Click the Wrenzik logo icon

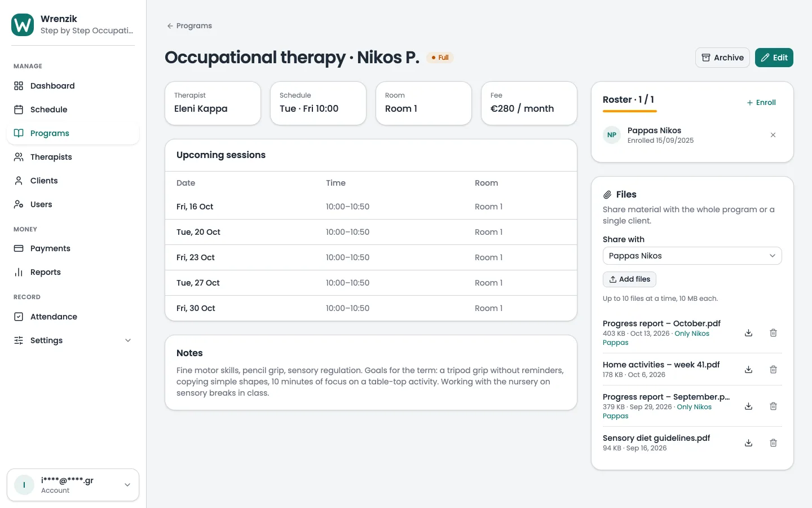23,25
